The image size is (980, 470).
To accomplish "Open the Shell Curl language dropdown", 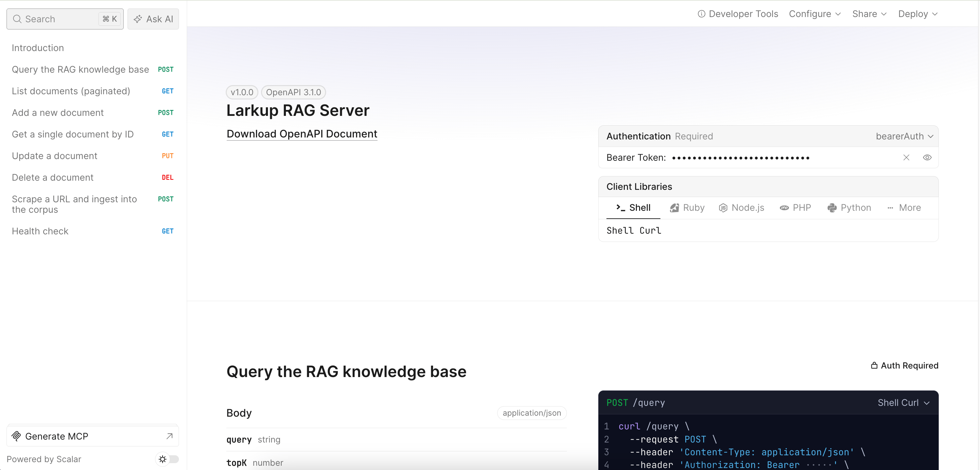I will (x=903, y=403).
